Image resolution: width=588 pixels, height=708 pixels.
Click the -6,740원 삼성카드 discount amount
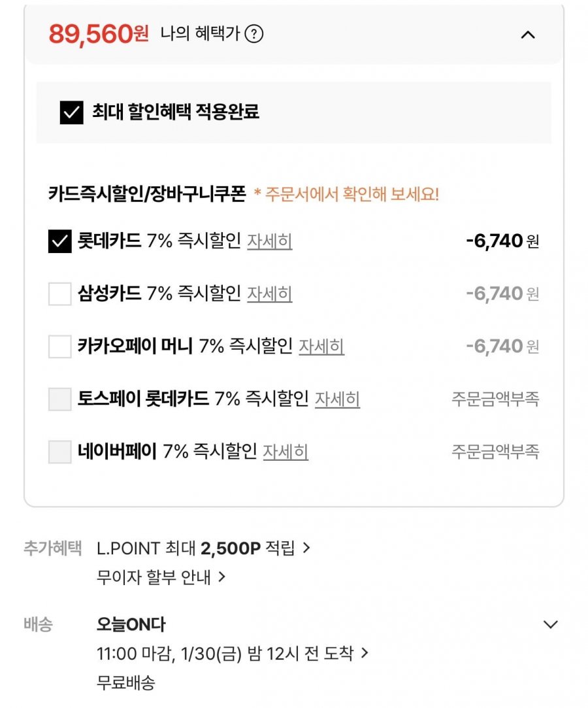[x=502, y=294]
